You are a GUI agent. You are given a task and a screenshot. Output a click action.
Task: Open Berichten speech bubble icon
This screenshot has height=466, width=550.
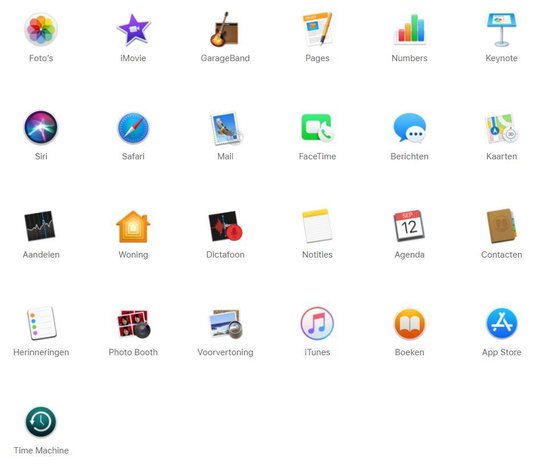410,128
